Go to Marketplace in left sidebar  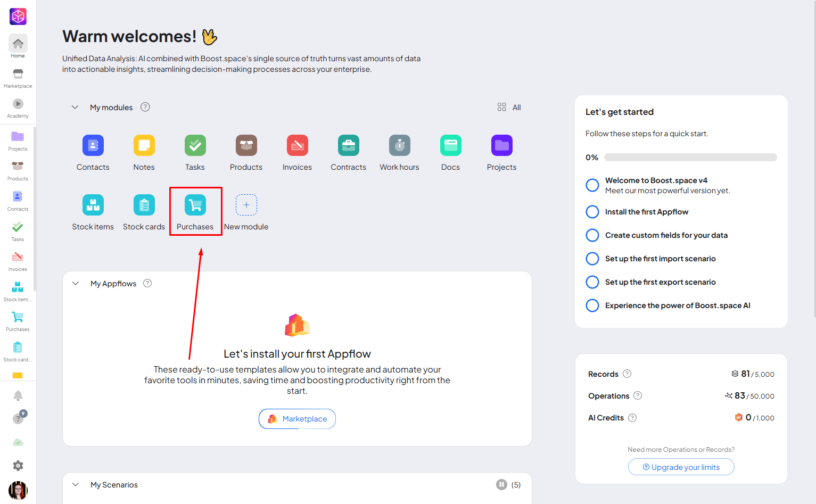coord(18,77)
